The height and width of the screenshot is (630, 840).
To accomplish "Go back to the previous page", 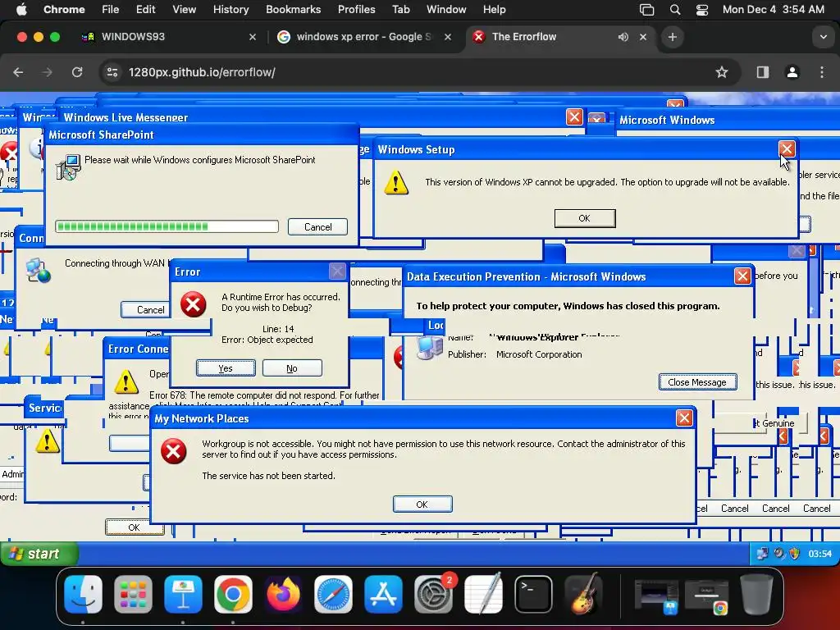I will coord(18,72).
